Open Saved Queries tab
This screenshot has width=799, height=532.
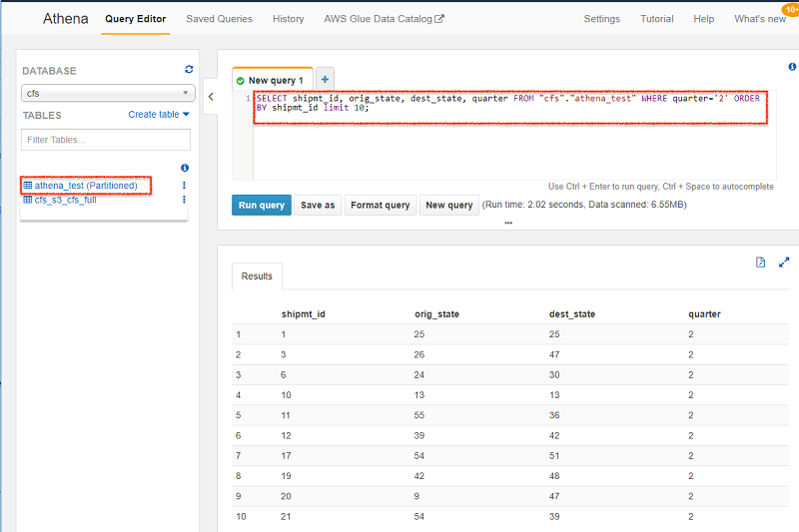point(219,19)
